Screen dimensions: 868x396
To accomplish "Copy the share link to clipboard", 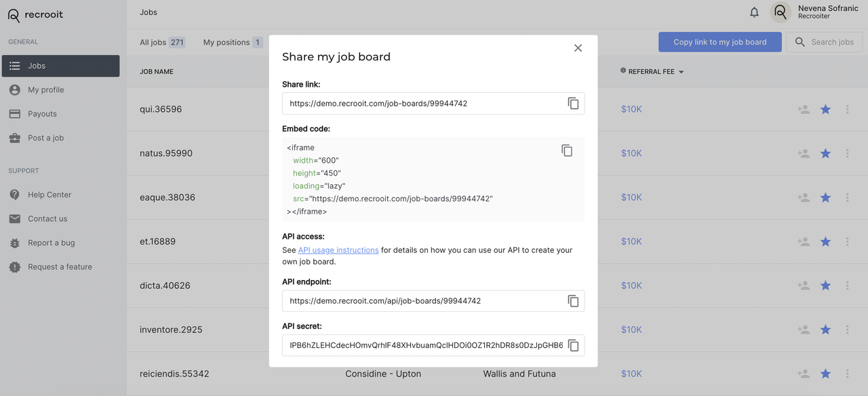I will (573, 104).
